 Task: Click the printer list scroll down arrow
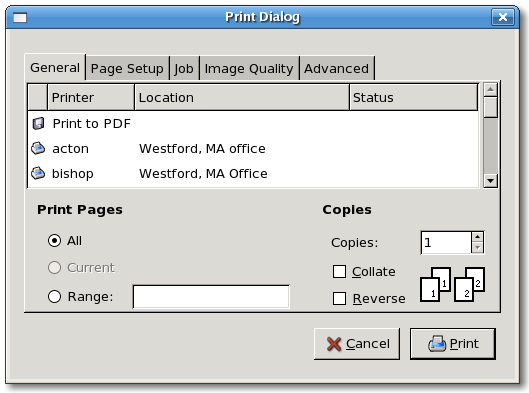pyautogui.click(x=490, y=180)
